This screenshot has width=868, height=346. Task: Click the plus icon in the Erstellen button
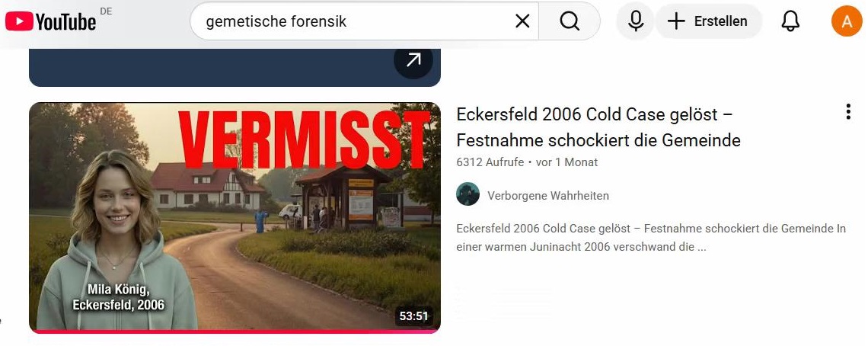[676, 21]
